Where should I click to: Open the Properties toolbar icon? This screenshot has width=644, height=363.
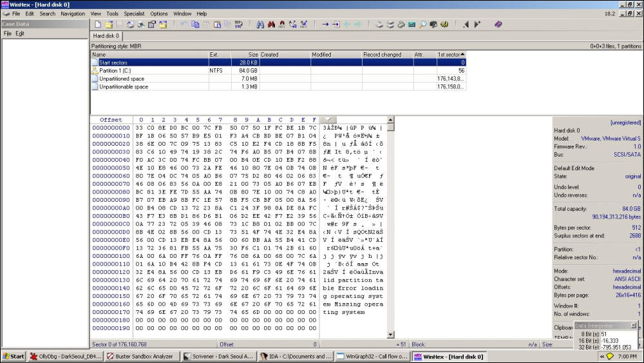[x=152, y=25]
